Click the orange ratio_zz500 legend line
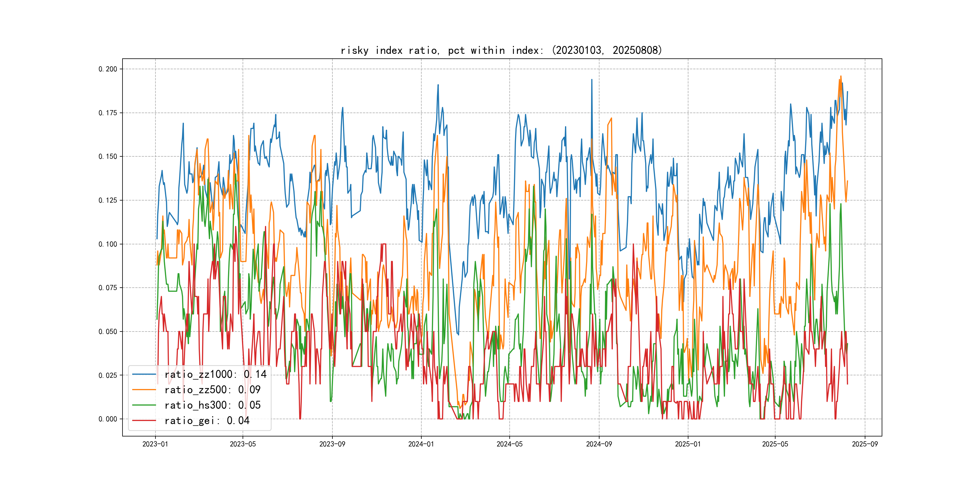The image size is (980, 490). (144, 390)
